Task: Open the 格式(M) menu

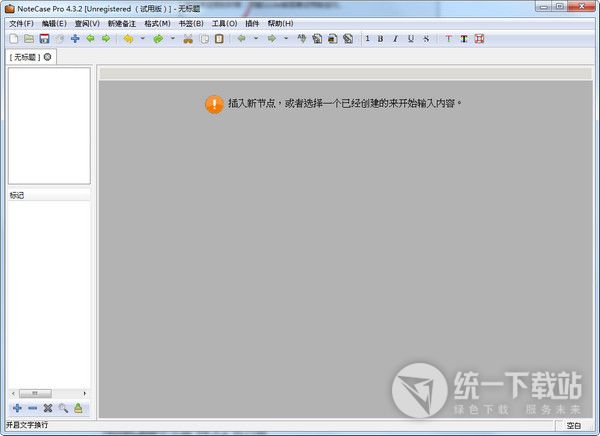Action: [157, 23]
